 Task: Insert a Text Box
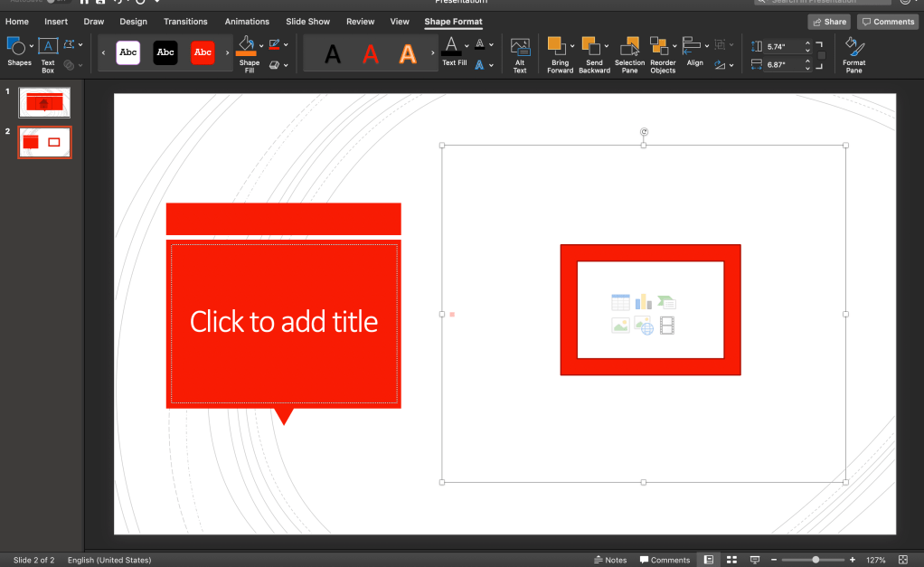click(48, 53)
